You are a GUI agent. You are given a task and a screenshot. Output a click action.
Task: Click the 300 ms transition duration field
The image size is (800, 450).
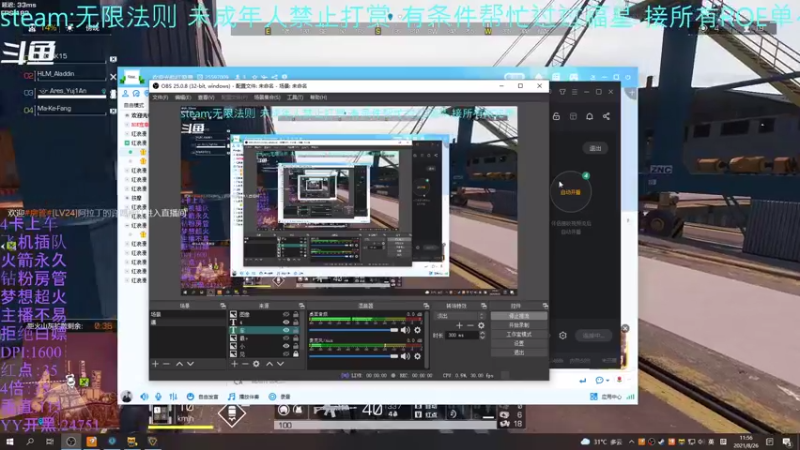(x=462, y=335)
